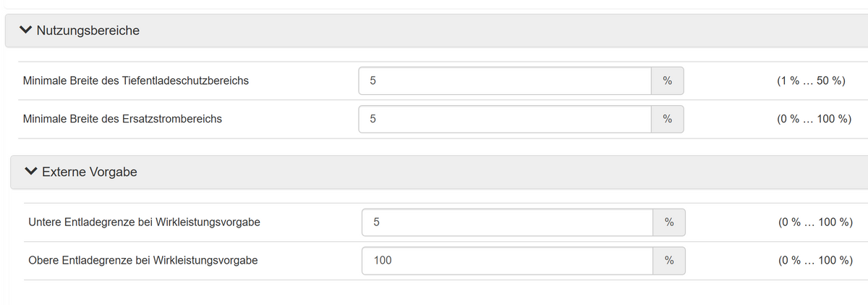Click the Nutzungsbereiche header title
The width and height of the screenshot is (868, 305).
tap(88, 30)
